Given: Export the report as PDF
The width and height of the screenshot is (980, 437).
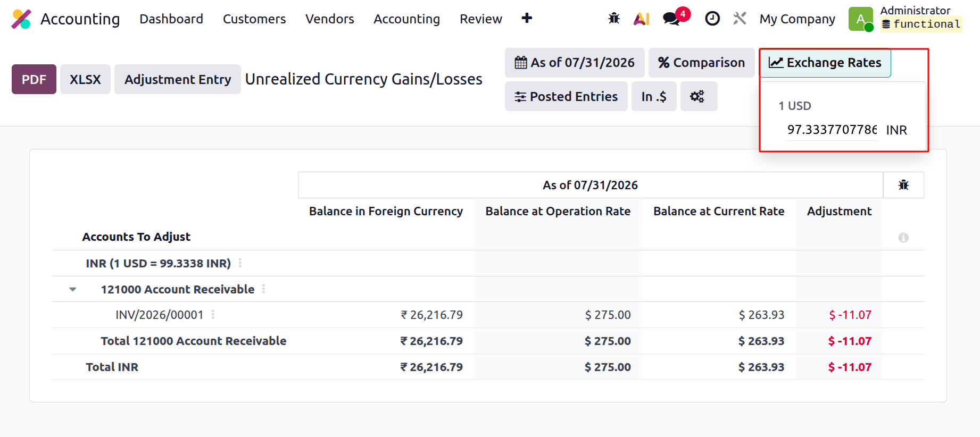Looking at the screenshot, I should pos(34,79).
